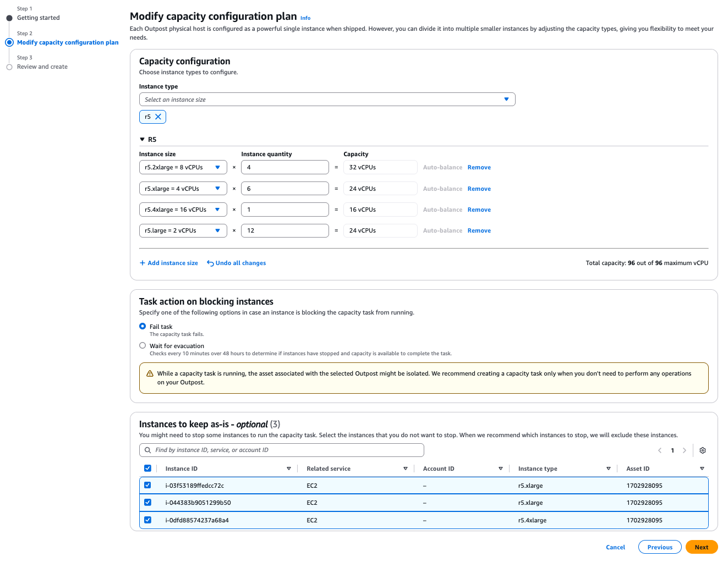Click the r5.2xlarge instance quantity field
This screenshot has width=728, height=562.
pyautogui.click(x=285, y=167)
